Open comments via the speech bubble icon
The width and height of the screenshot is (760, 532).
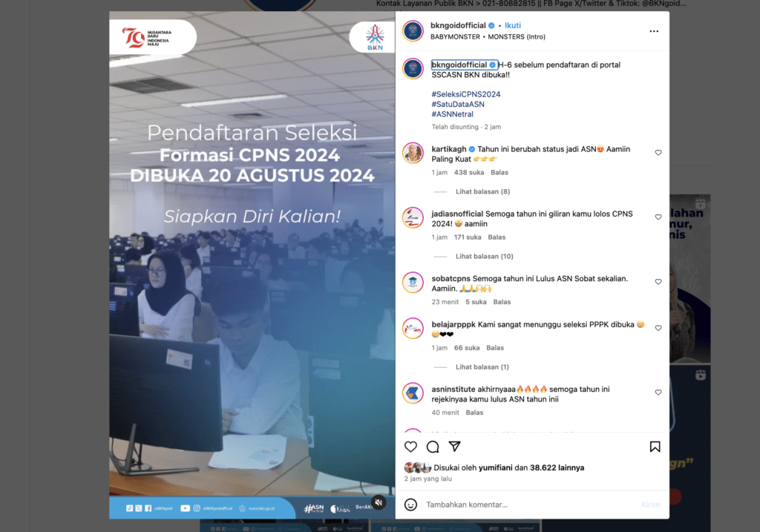433,447
